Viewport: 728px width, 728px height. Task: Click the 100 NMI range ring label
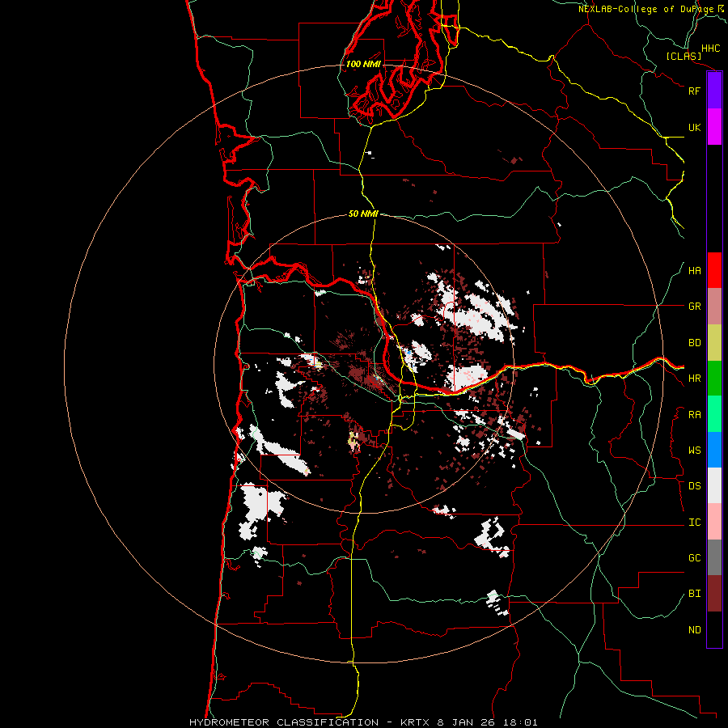click(363, 64)
